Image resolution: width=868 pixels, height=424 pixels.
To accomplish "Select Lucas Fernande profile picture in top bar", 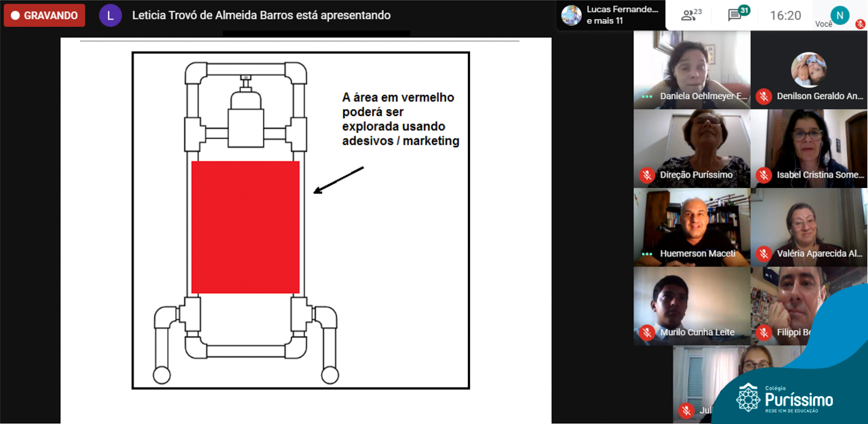I will (x=572, y=15).
